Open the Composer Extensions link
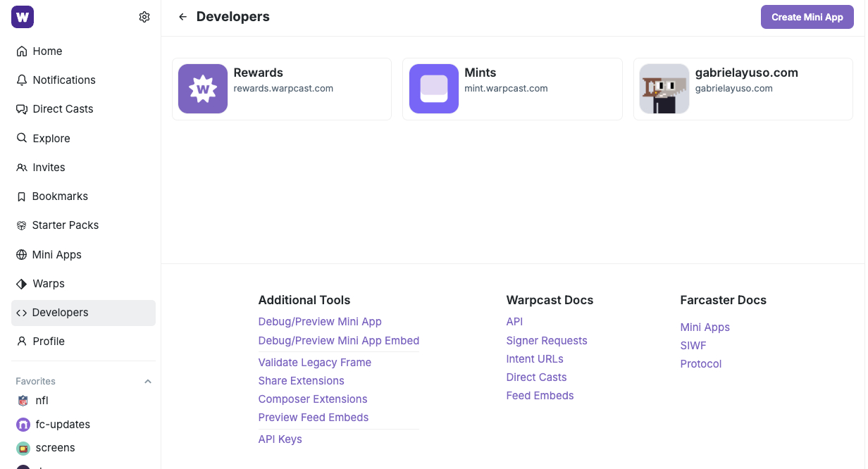This screenshot has height=469, width=868. (x=313, y=399)
